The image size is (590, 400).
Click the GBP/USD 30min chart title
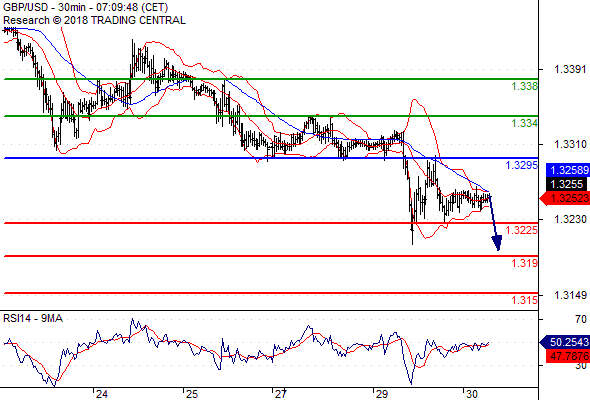[85, 7]
